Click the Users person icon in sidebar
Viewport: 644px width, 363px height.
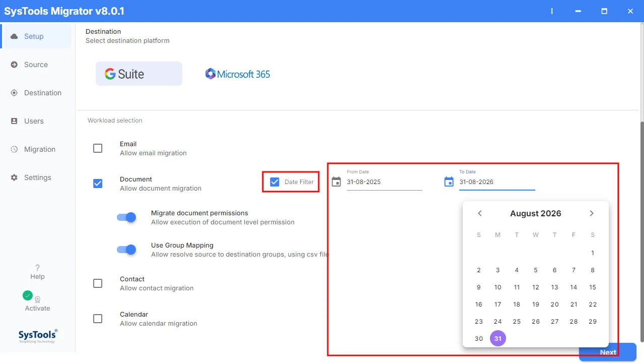click(14, 121)
